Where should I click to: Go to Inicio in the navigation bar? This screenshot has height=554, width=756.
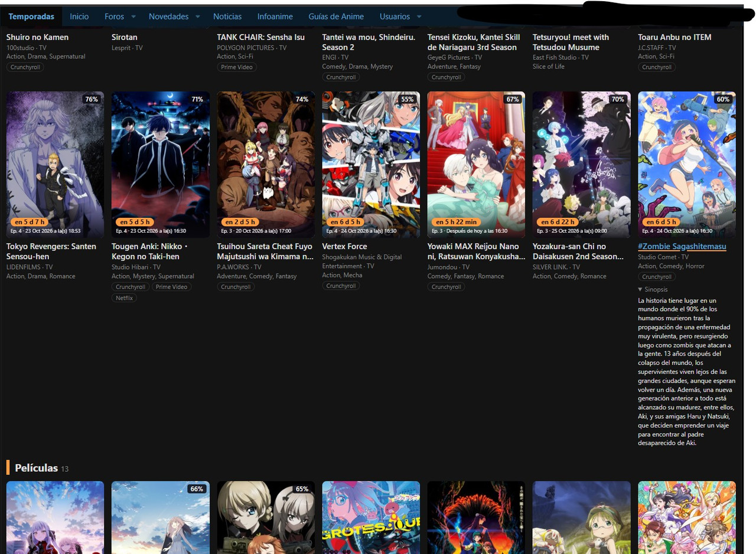79,17
